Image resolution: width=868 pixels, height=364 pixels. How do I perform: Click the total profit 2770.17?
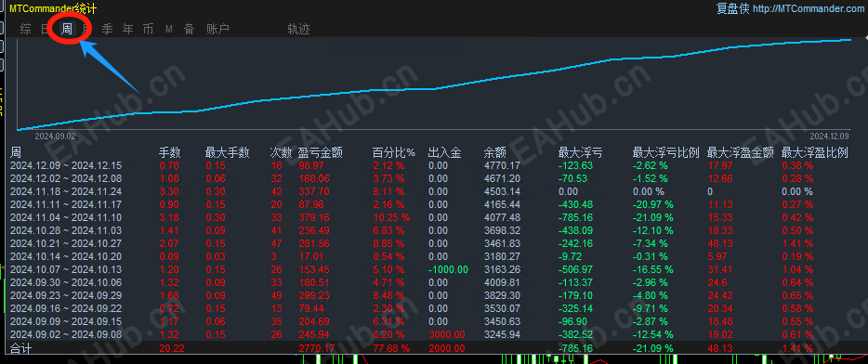point(316,348)
